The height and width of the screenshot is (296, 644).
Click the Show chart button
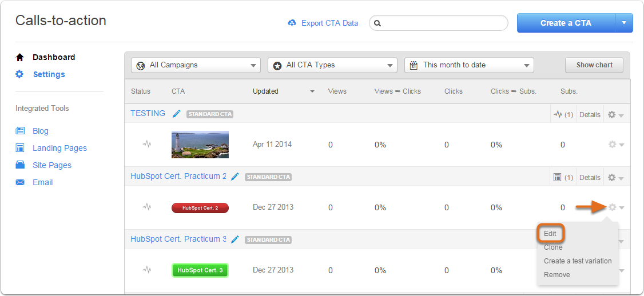click(594, 65)
